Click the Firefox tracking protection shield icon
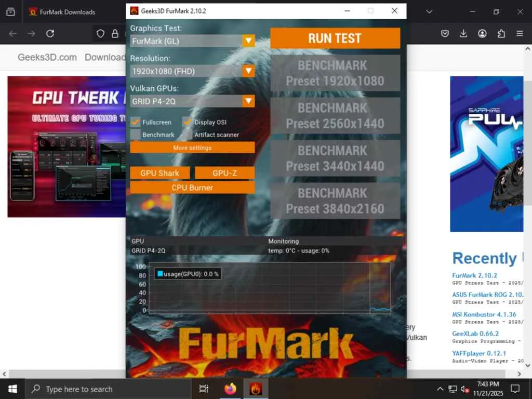The width and height of the screenshot is (532, 399). click(x=100, y=34)
